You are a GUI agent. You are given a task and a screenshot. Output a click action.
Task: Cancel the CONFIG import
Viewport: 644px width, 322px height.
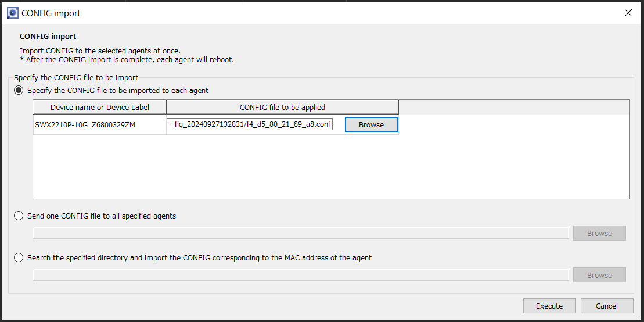(606, 306)
